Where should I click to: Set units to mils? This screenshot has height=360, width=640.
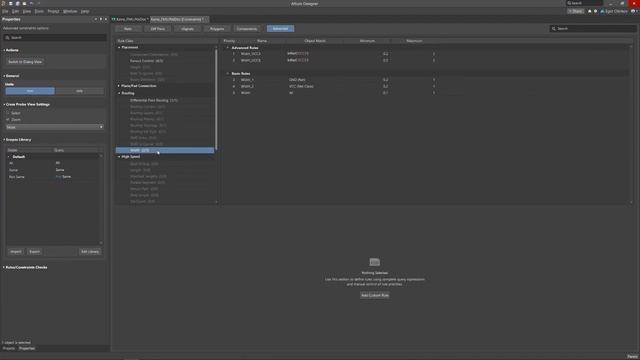pos(79,91)
